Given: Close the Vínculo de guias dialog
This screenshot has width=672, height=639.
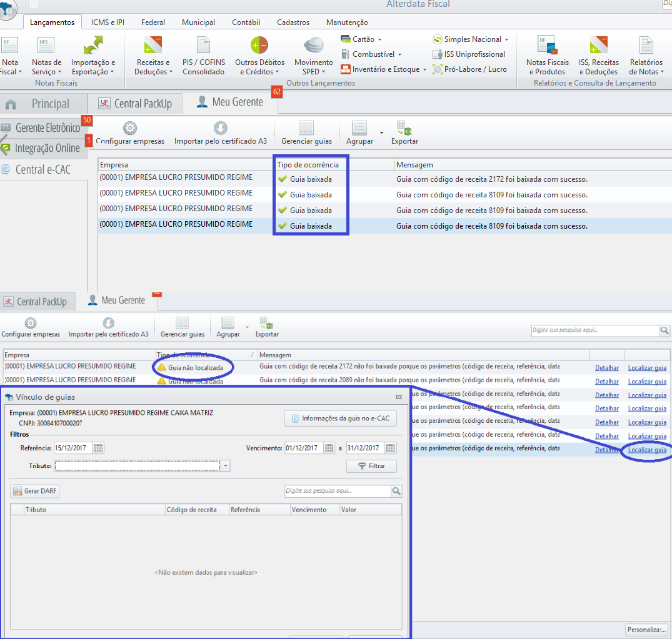Looking at the screenshot, I should tap(399, 397).
